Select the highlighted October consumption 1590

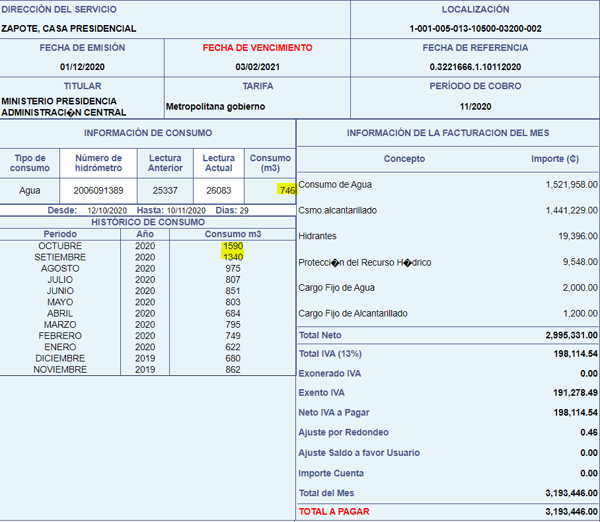point(233,246)
